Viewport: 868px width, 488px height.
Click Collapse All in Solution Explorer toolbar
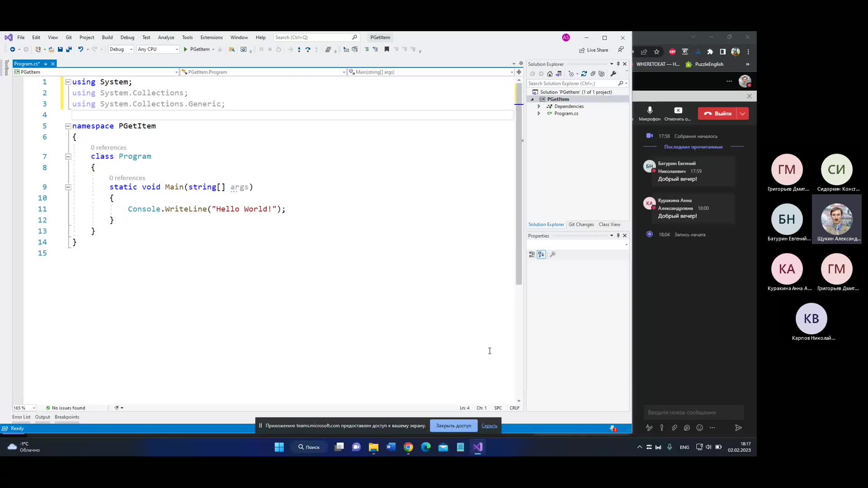(x=593, y=74)
